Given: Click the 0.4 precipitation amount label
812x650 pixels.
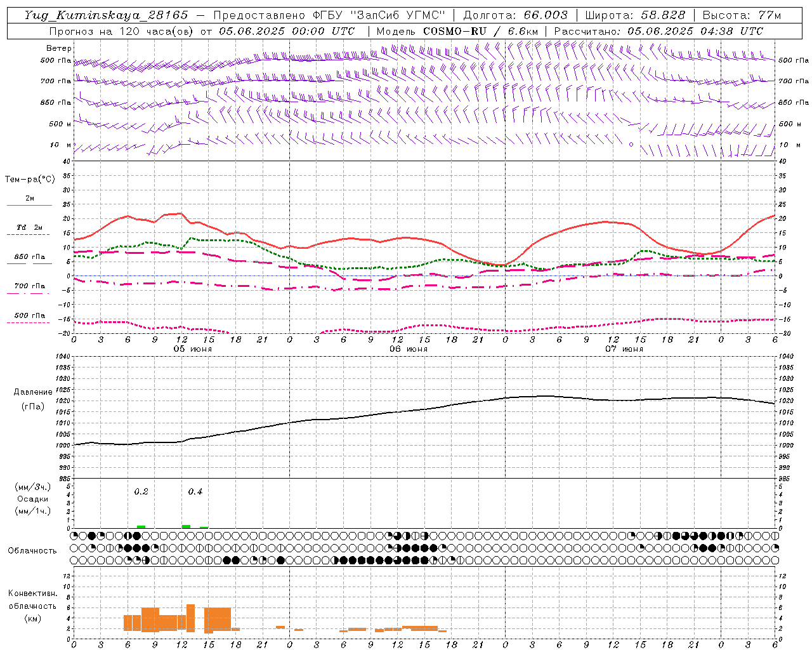Looking at the screenshot, I should point(195,492).
